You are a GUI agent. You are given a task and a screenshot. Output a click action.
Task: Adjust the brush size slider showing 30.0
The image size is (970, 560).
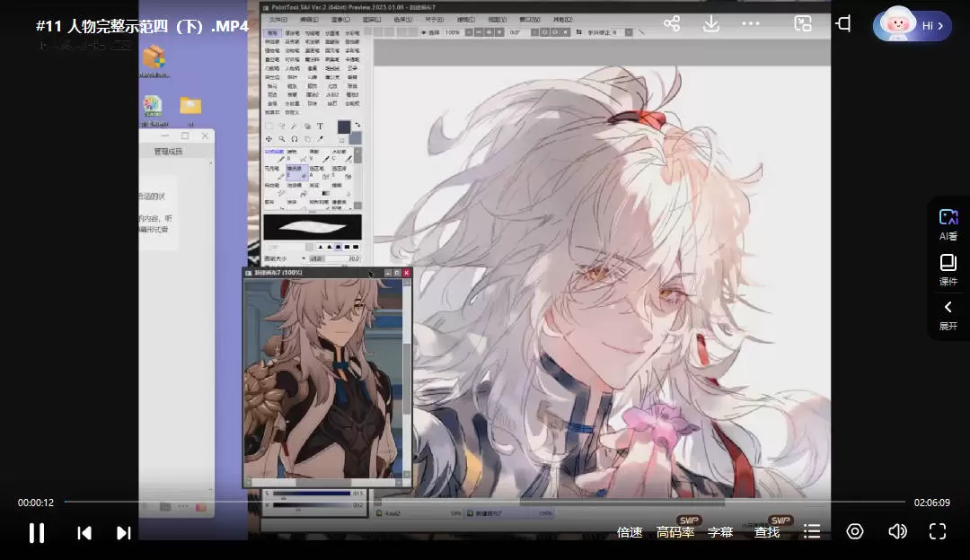(335, 258)
